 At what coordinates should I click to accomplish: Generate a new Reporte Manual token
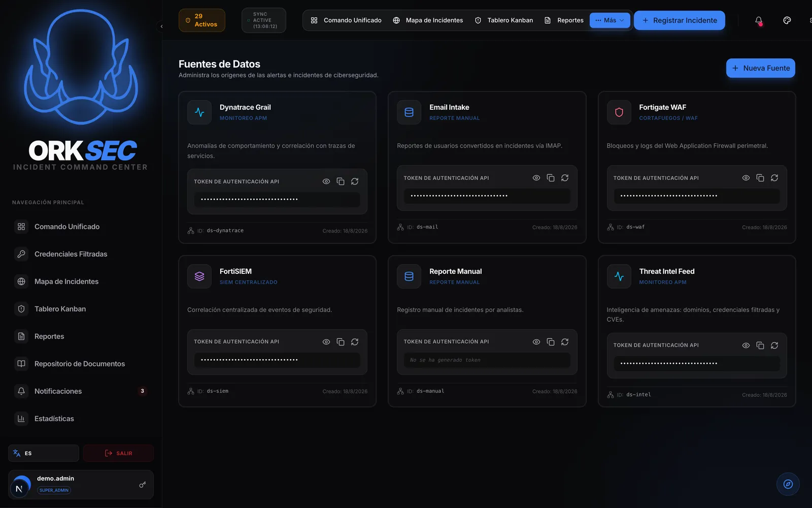click(x=565, y=342)
